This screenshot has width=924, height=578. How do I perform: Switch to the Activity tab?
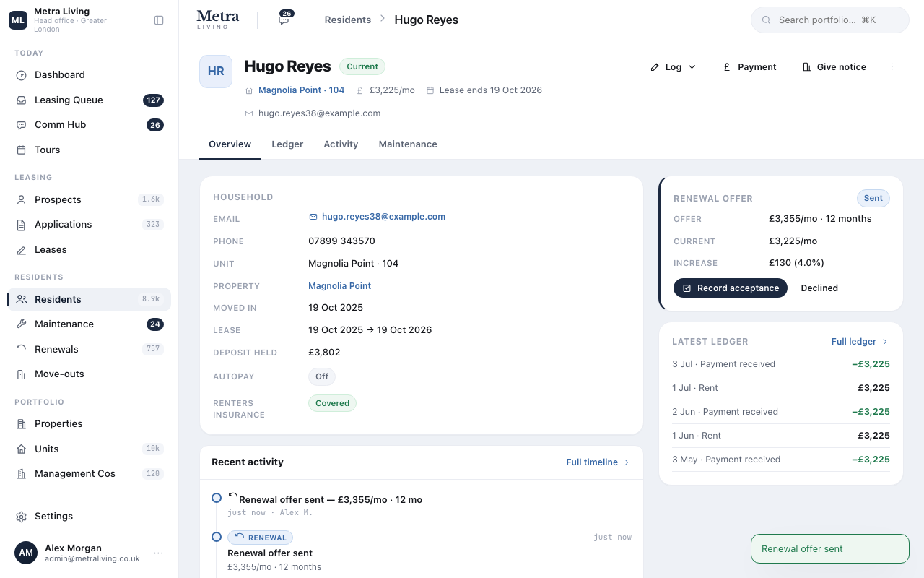coord(341,144)
